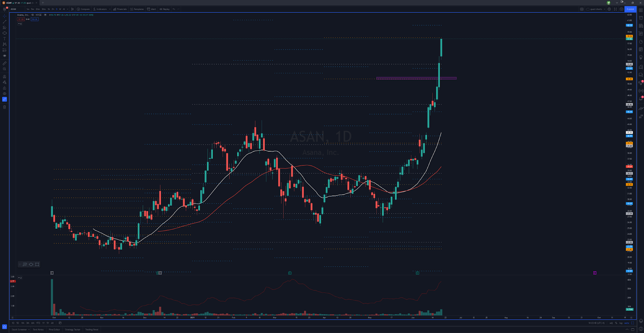Screen dimensions: 644x333
Task: Enter fullscreen mode with the expand icon
Action: (615, 9)
